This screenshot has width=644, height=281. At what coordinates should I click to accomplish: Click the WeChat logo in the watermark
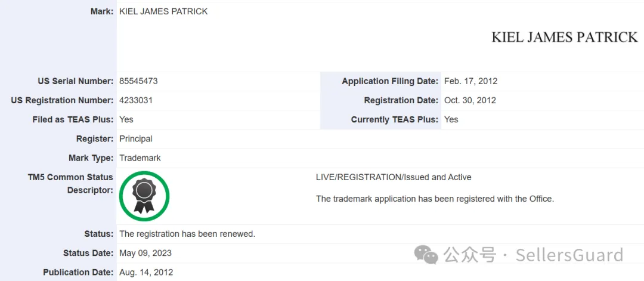tap(426, 255)
